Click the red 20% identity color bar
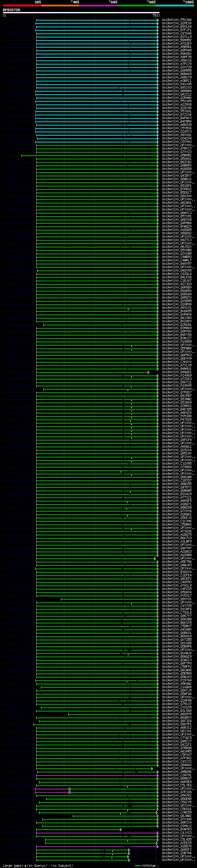This screenshot has height=868, width=197. [x=22, y=6]
